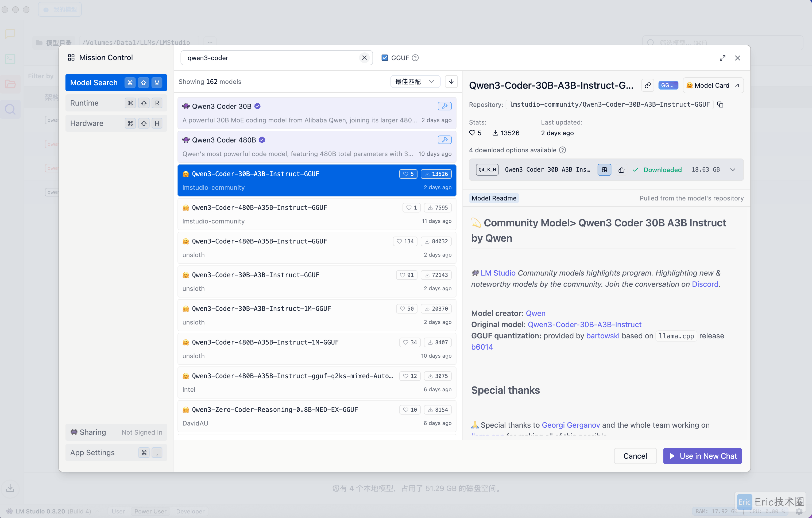The width and height of the screenshot is (812, 518).
Task: Click the 我的模型 tab in main window
Action: [60, 9]
